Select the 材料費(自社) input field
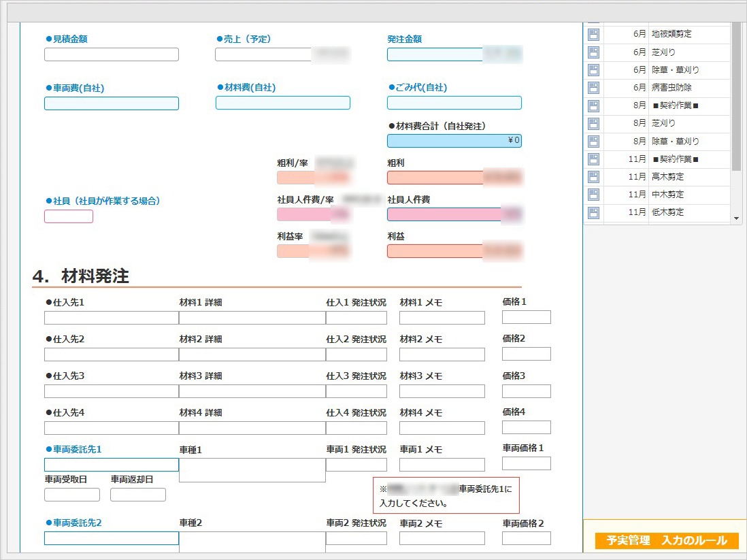 (x=283, y=103)
